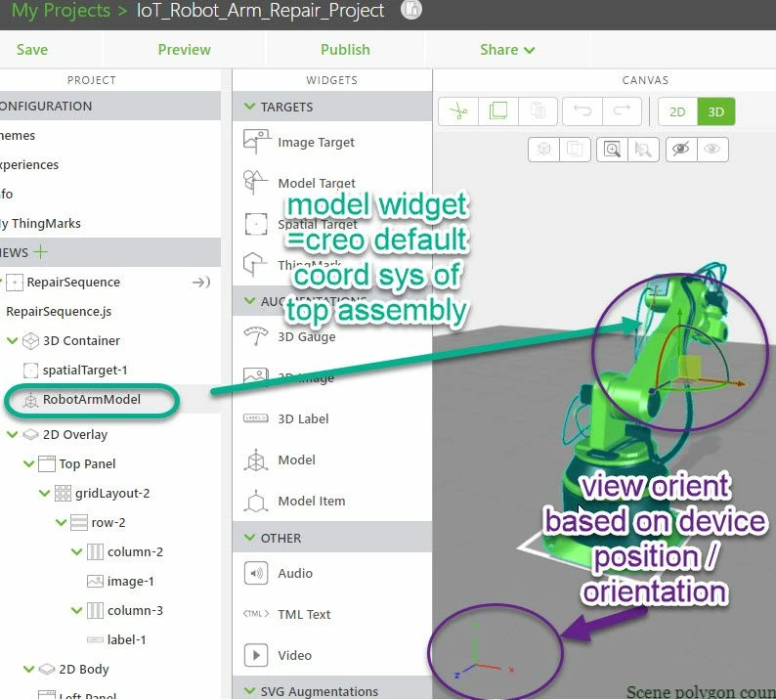Viewport: 776px width, 700px height.
Task: Collapse the column-2 node
Action: pyautogui.click(x=76, y=551)
